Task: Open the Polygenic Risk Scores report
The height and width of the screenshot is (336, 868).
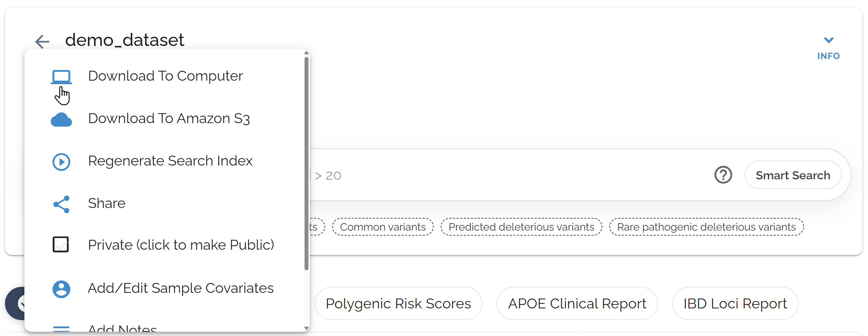Action: click(398, 303)
